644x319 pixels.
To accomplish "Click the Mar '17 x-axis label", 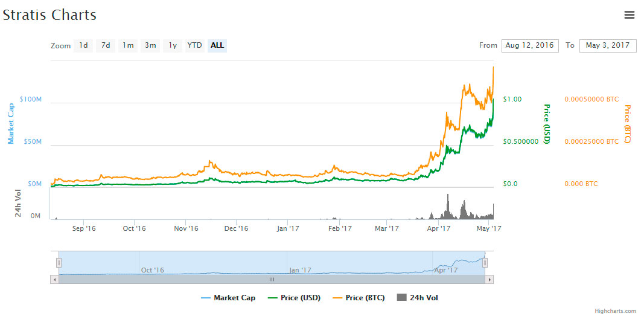I will [387, 228].
